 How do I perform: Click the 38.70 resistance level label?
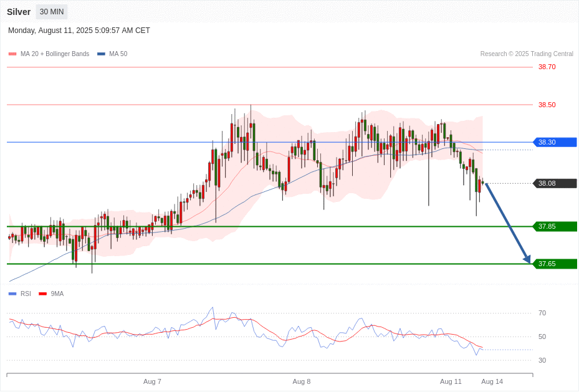(547, 67)
